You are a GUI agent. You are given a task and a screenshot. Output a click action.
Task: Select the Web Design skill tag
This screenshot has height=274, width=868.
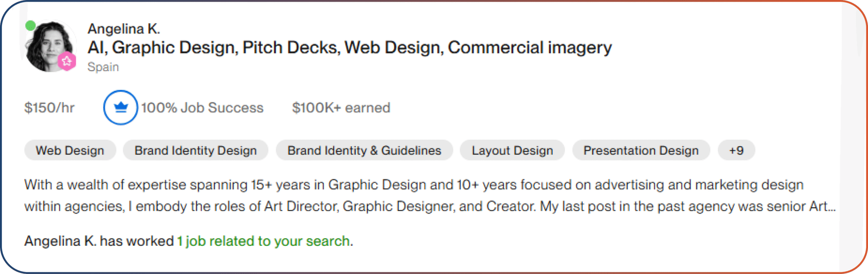(70, 150)
